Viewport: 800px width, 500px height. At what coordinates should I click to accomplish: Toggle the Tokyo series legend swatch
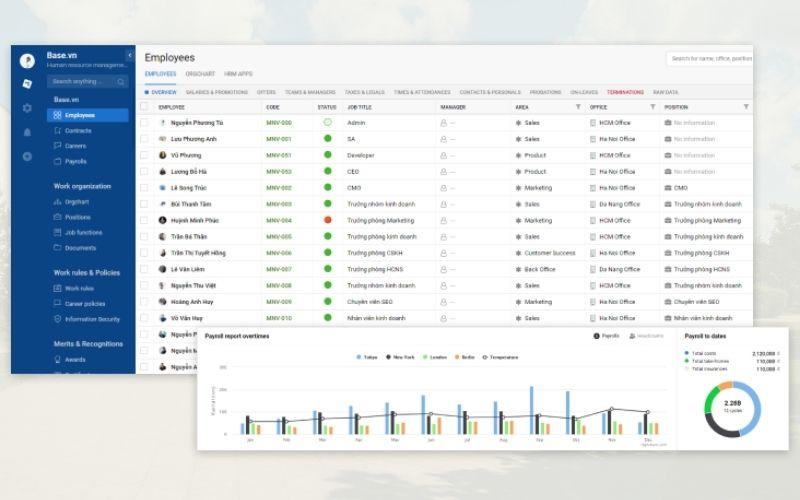[359, 357]
